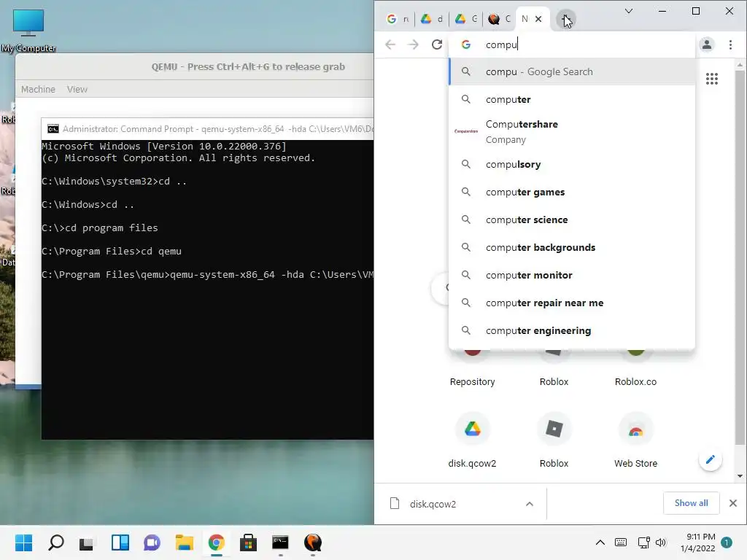747x560 pixels.
Task: Click the new tab plus button
Action: pyautogui.click(x=565, y=19)
